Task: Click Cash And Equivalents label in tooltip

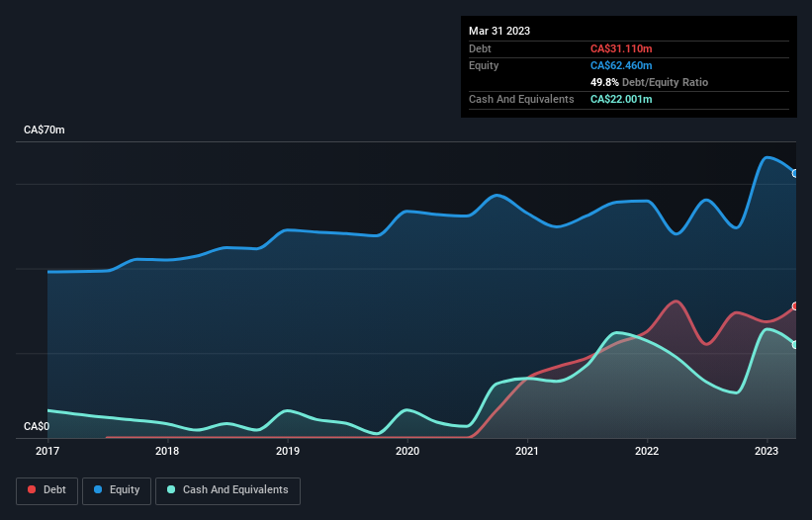Action: (521, 99)
